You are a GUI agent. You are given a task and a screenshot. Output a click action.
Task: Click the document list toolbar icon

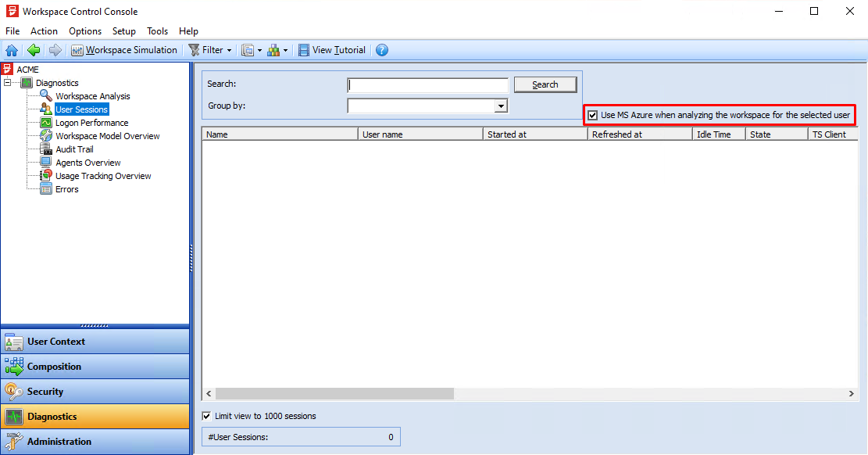pos(248,51)
